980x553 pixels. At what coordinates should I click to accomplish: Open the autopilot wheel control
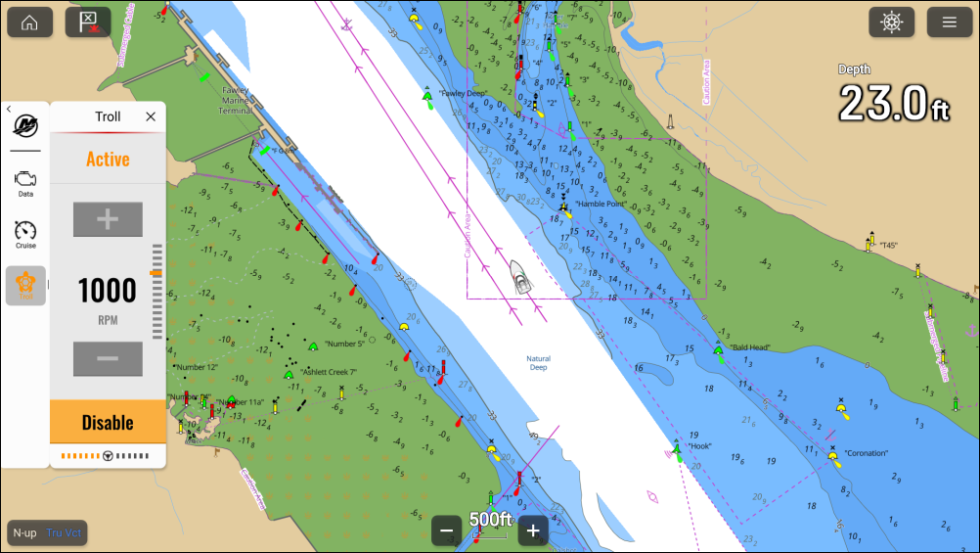[891, 22]
